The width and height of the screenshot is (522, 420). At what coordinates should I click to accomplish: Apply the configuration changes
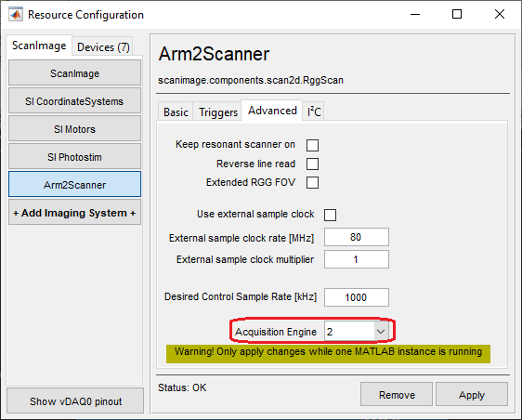pos(472,395)
